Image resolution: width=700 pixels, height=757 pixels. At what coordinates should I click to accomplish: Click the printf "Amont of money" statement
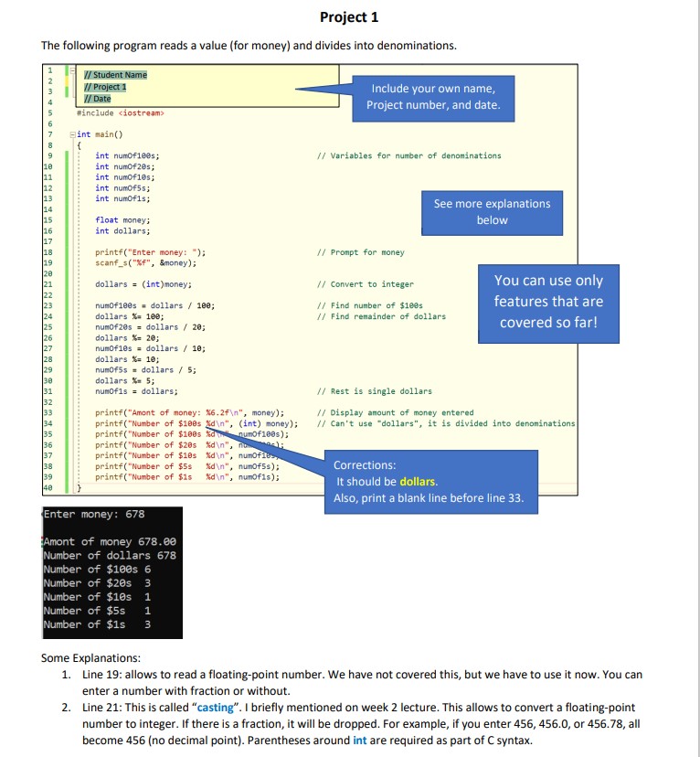pos(189,412)
